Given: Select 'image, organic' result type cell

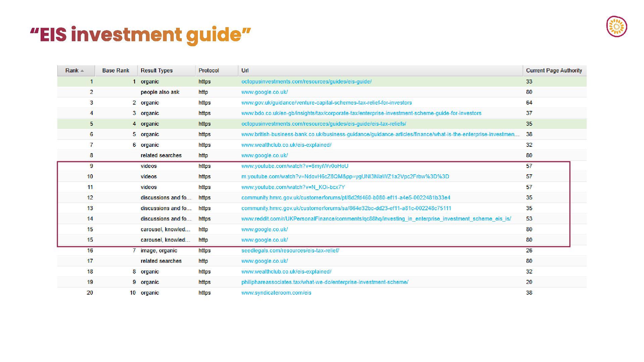Looking at the screenshot, I should pyautogui.click(x=159, y=250).
